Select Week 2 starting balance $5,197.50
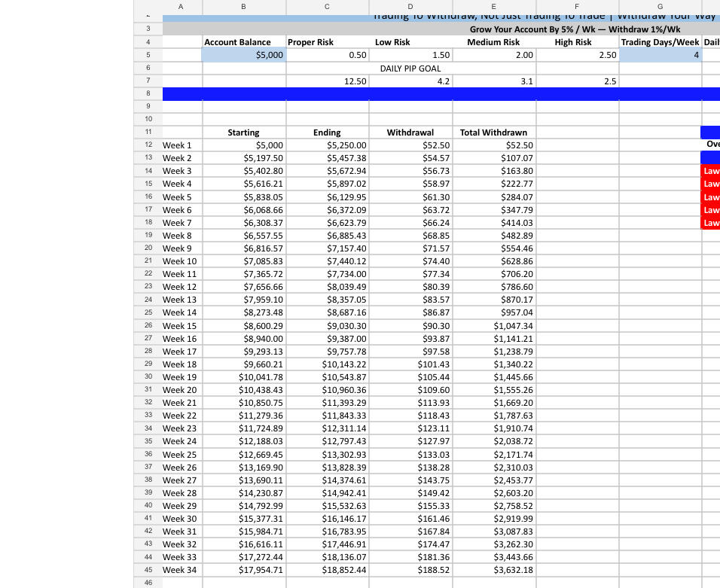 (244, 158)
